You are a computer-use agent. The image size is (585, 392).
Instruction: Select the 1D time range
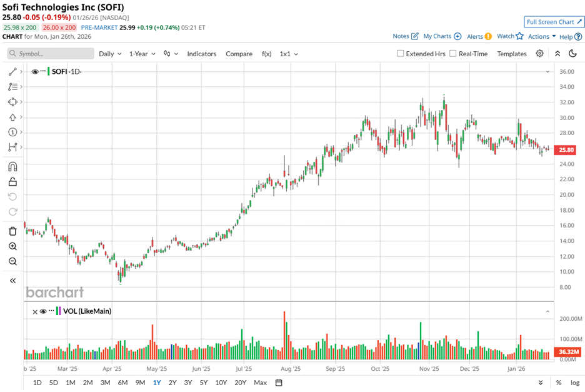[x=37, y=383]
